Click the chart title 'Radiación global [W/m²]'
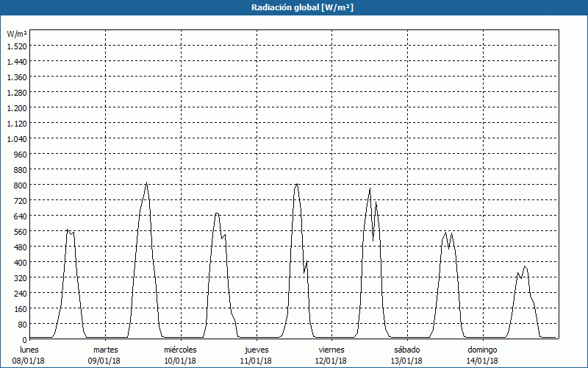The height and width of the screenshot is (368, 588). point(293,7)
